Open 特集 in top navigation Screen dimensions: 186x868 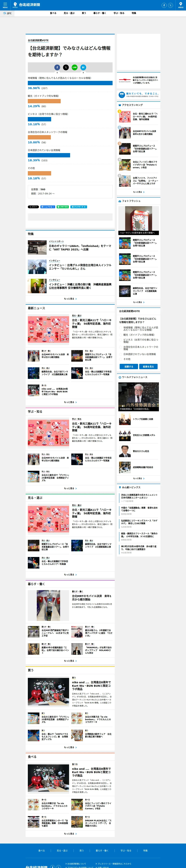[x=134, y=13]
